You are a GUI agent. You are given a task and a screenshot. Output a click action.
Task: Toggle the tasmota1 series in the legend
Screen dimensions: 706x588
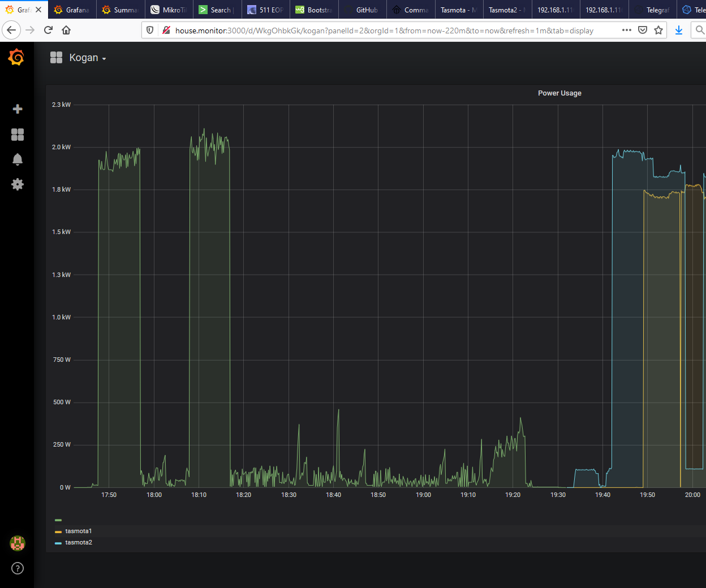79,531
